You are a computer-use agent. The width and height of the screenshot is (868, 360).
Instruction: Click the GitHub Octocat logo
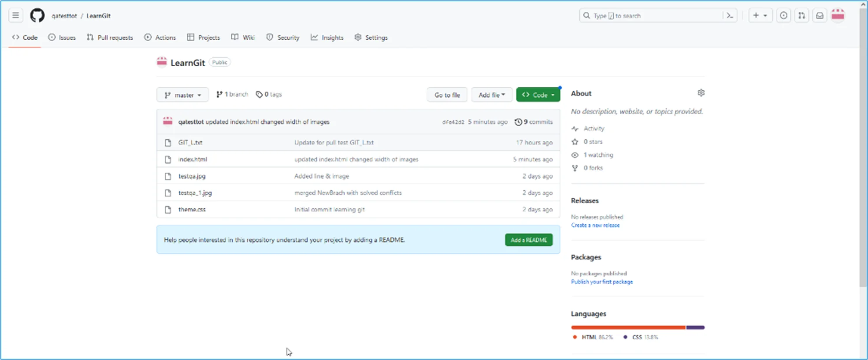pos(37,16)
